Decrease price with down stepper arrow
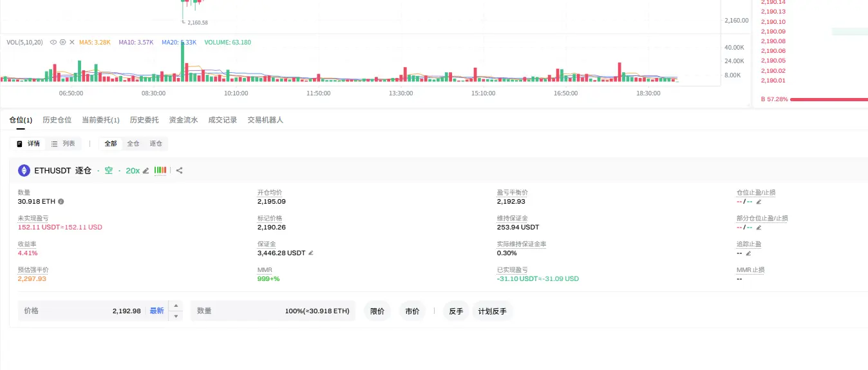The width and height of the screenshot is (868, 370). click(x=176, y=316)
